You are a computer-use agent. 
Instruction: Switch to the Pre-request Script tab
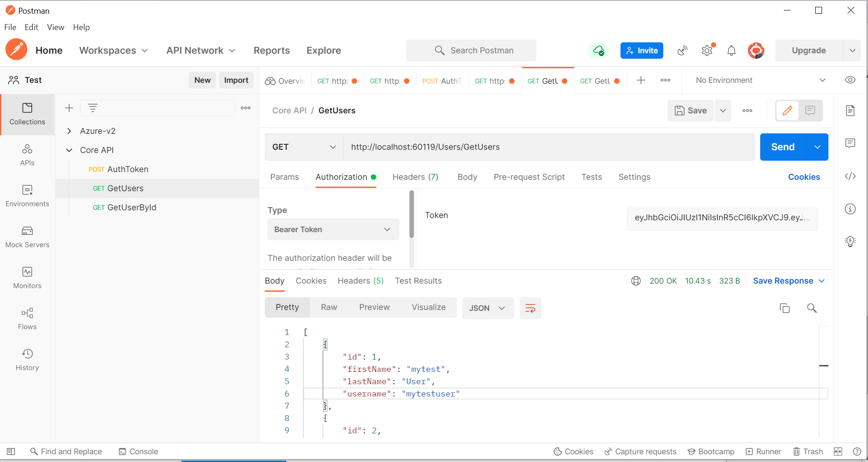click(x=529, y=177)
